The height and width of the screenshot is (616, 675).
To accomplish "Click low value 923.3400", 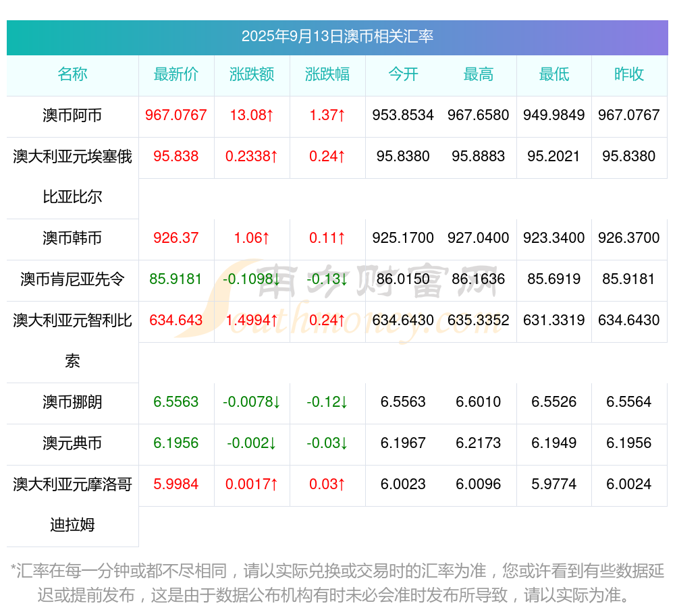I will point(554,238).
